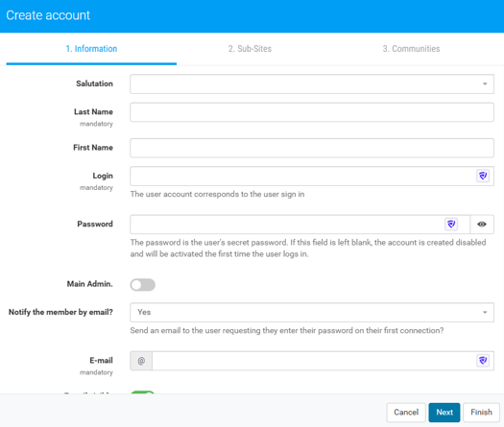
Task: Click the 'Notify the member by email?' label
Action: 60,312
